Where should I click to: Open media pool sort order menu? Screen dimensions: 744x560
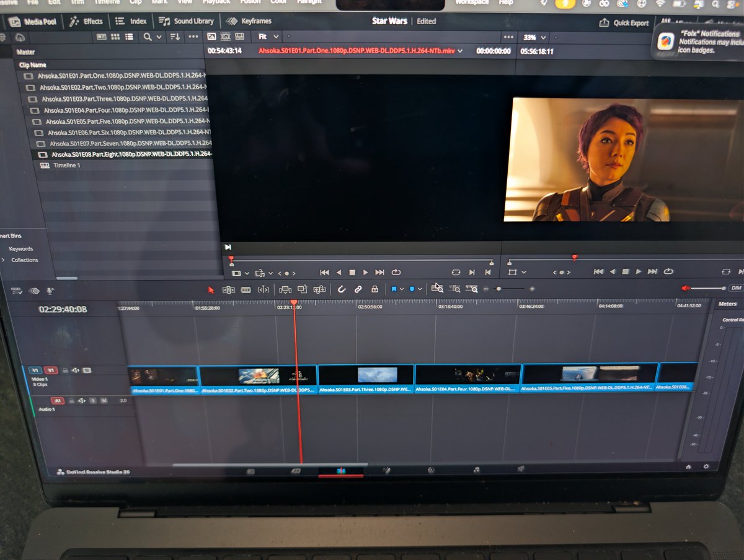[x=175, y=37]
